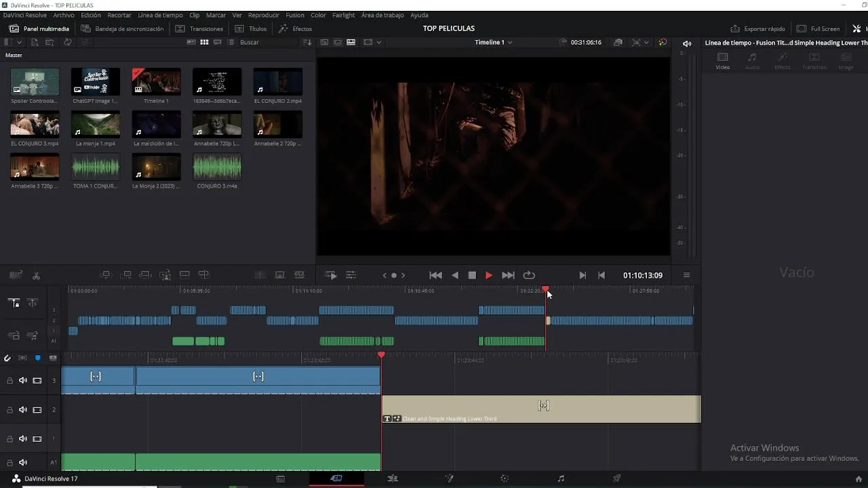Screen dimensions: 868x488
Task: Select CONJURO 3.m4a audio clip
Action: click(217, 167)
